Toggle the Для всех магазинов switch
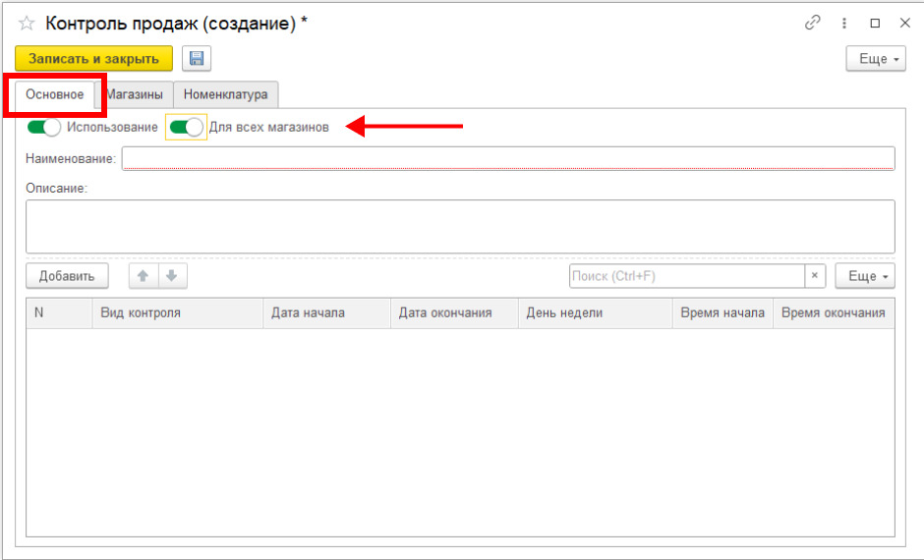 tap(186, 127)
